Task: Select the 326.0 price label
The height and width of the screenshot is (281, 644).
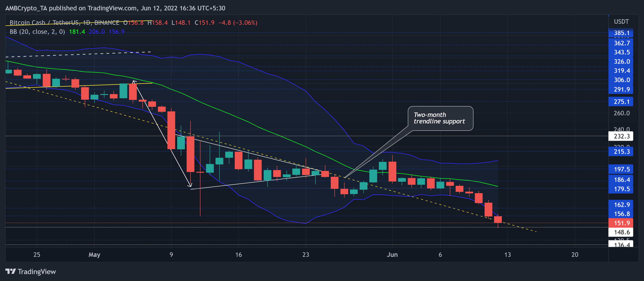Action: coord(621,62)
